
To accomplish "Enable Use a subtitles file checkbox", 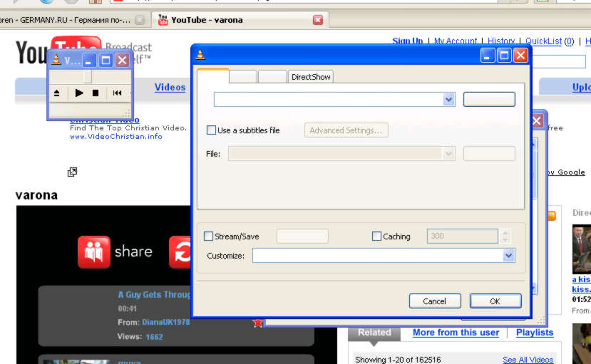I will pyautogui.click(x=211, y=130).
